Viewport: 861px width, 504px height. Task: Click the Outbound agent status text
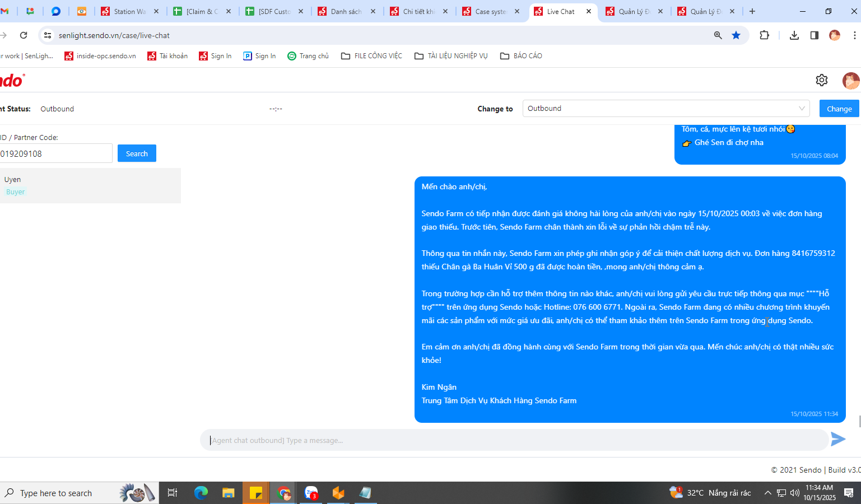click(x=57, y=109)
